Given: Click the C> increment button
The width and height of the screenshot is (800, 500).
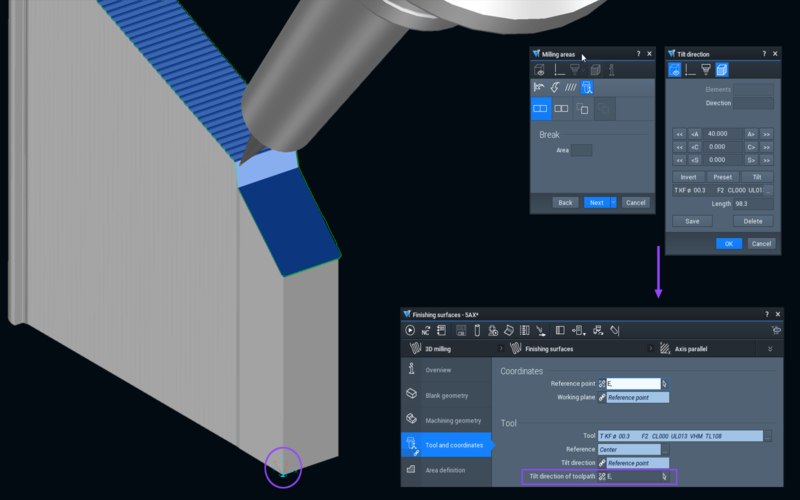Looking at the screenshot, I should point(751,147).
